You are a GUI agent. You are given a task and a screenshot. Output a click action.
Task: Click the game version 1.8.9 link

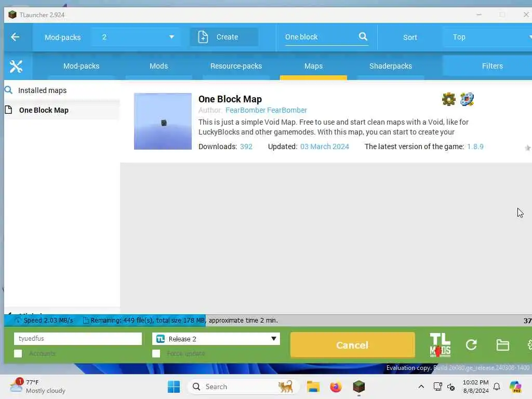(475, 147)
